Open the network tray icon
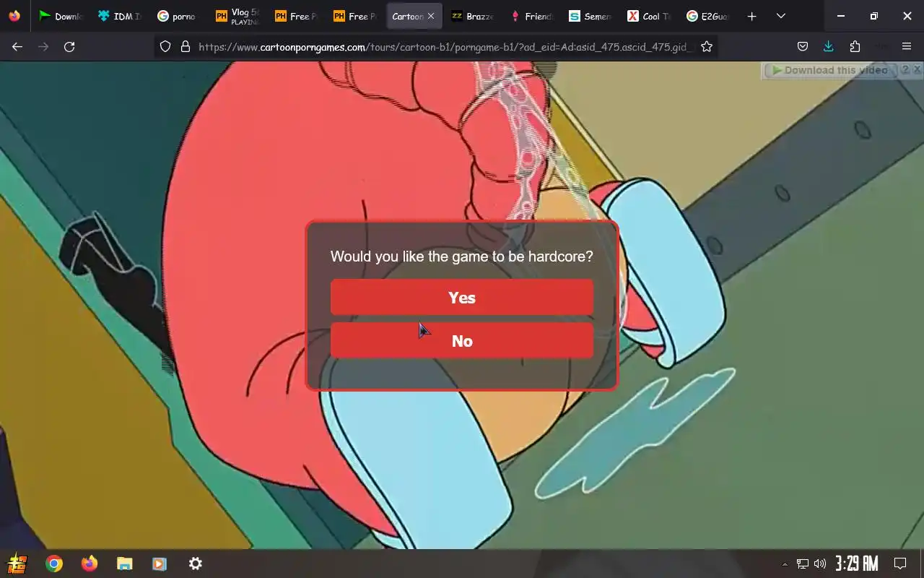Screen dimensions: 924x578 [803, 564]
